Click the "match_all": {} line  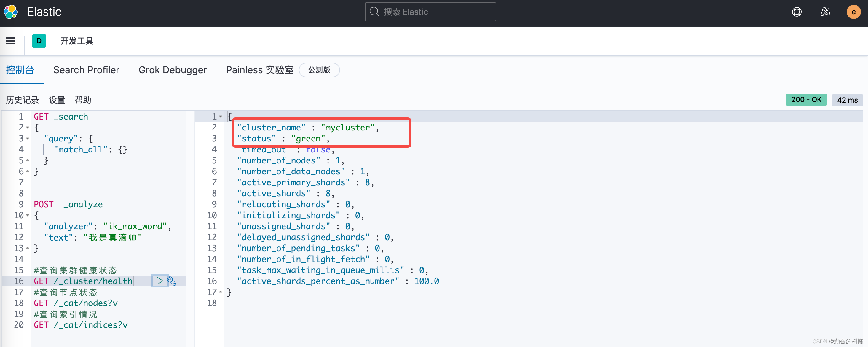(90, 149)
